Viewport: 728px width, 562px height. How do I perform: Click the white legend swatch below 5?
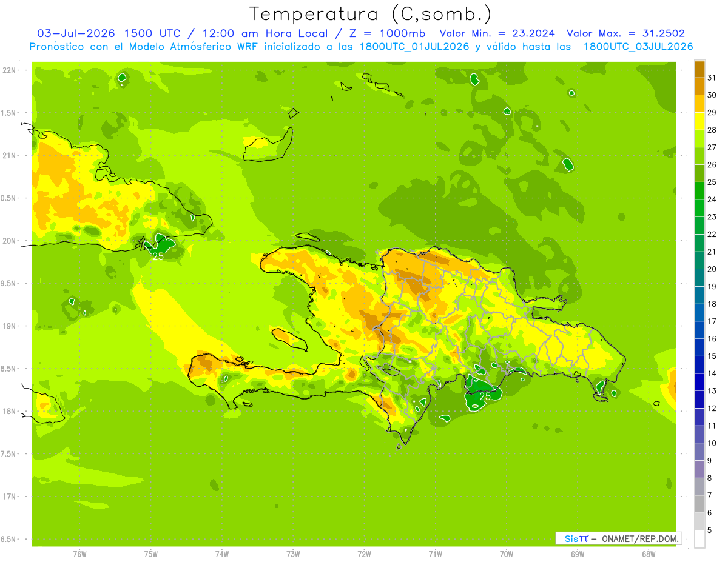point(699,539)
